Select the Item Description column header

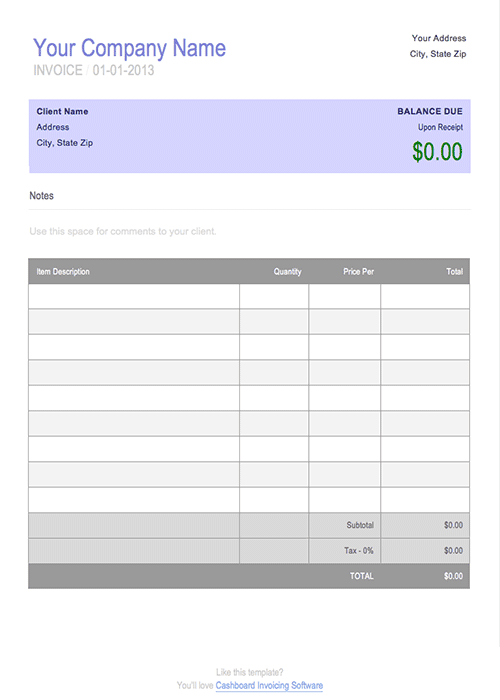[x=63, y=271]
